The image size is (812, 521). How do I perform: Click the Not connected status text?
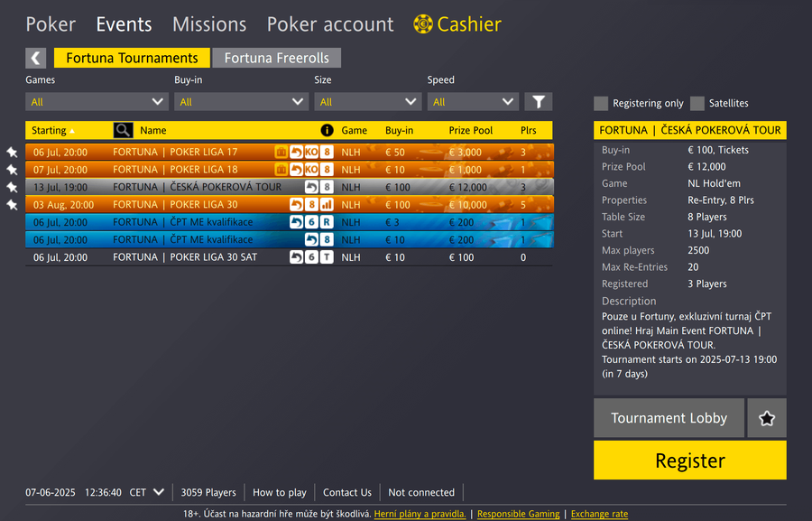pyautogui.click(x=421, y=492)
